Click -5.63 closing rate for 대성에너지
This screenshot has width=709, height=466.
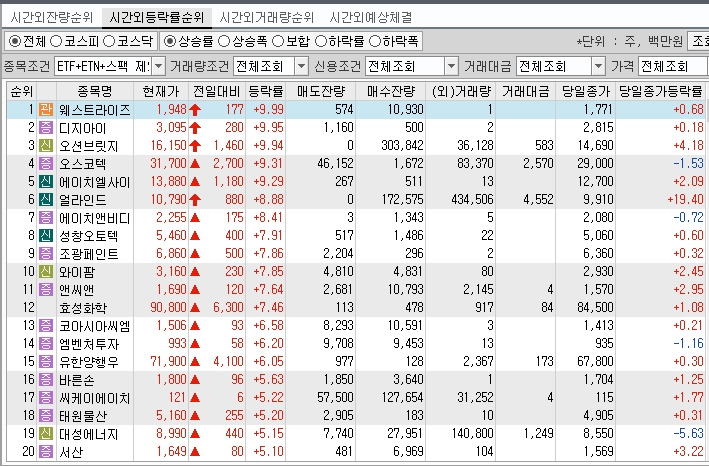tap(688, 433)
